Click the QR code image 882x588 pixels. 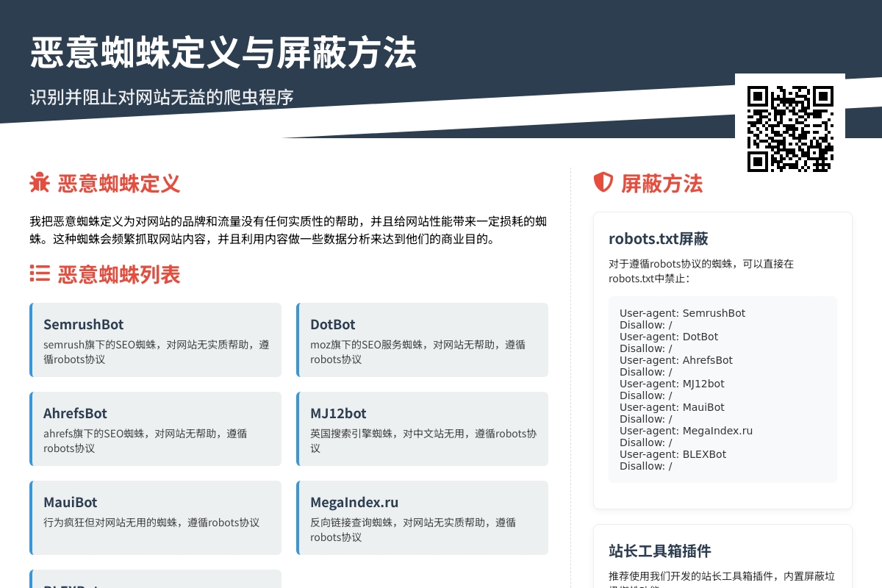[x=790, y=129]
